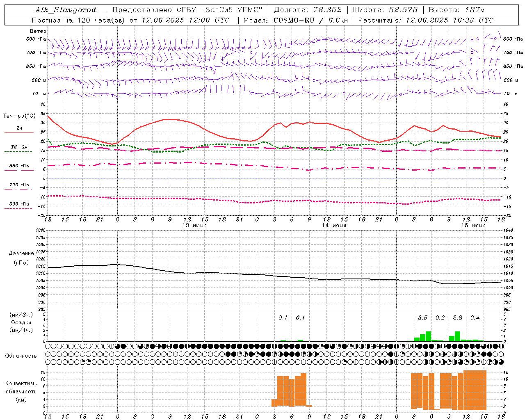Click the 2.8 precipitation amount

457,318
